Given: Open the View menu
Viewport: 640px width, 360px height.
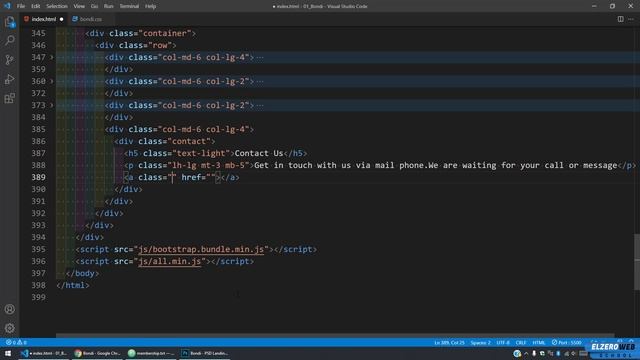Looking at the screenshot, I should coord(79,6).
